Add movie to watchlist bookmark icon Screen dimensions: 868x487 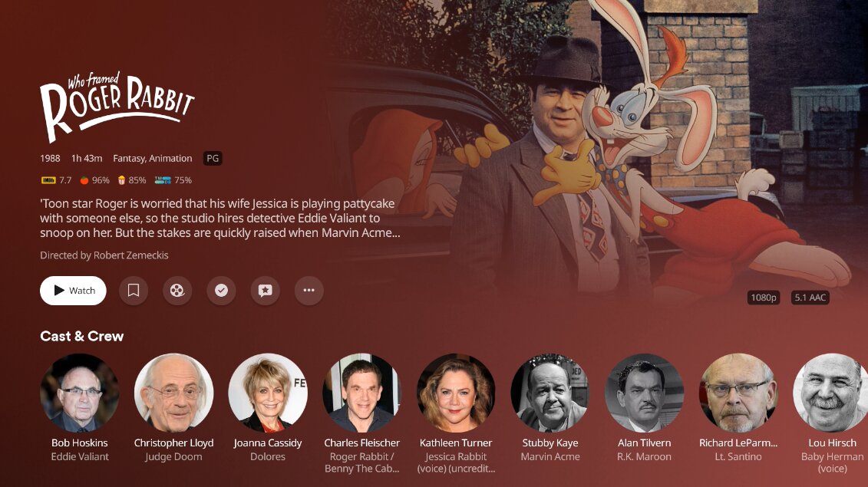134,291
